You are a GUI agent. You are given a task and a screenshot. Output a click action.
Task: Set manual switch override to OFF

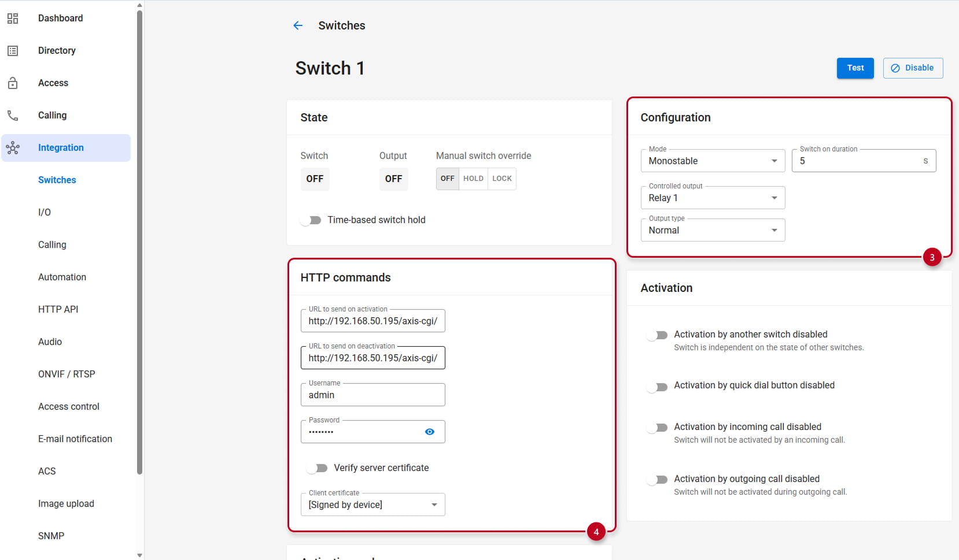(x=448, y=179)
